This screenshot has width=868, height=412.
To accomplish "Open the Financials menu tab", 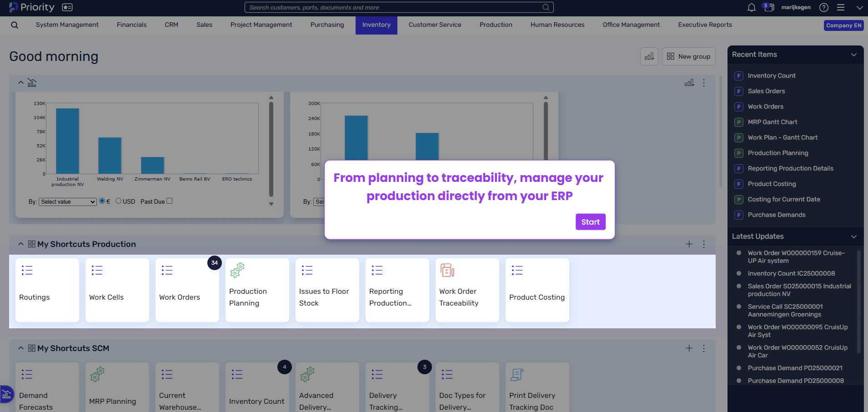I will 131,25.
